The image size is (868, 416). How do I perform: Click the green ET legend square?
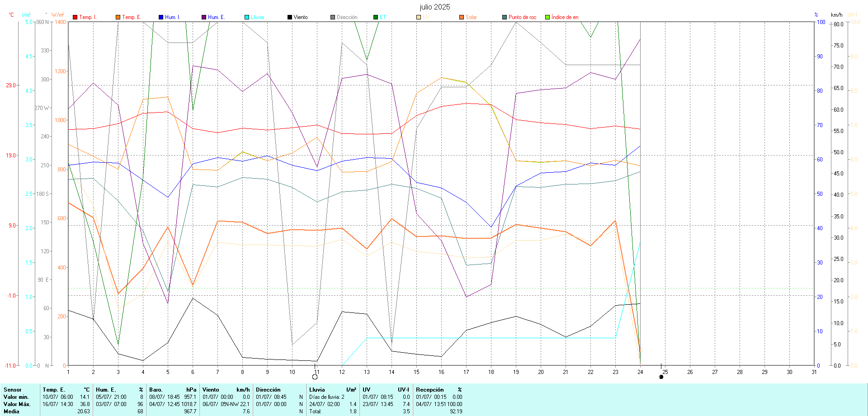click(x=376, y=17)
